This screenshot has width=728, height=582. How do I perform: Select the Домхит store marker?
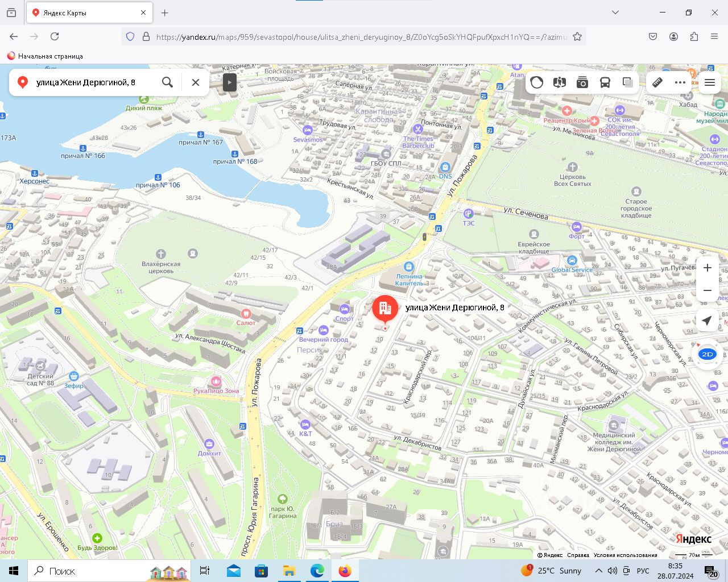click(x=209, y=444)
